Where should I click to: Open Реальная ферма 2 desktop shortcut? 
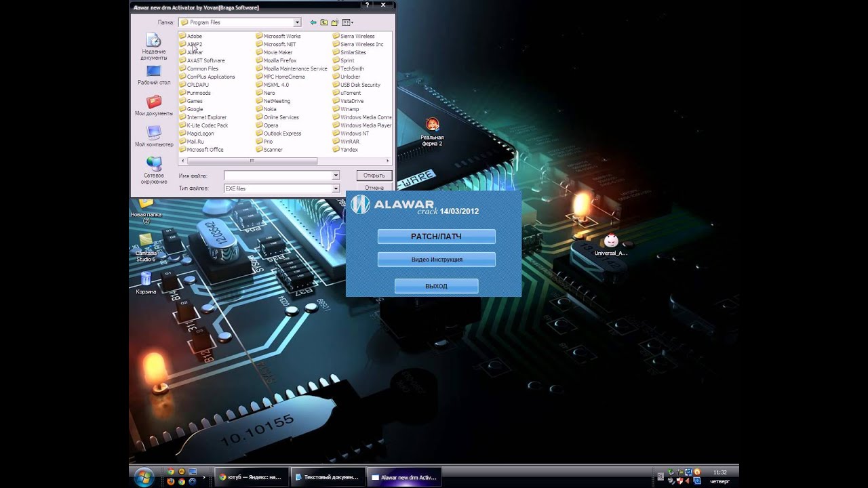point(432,132)
